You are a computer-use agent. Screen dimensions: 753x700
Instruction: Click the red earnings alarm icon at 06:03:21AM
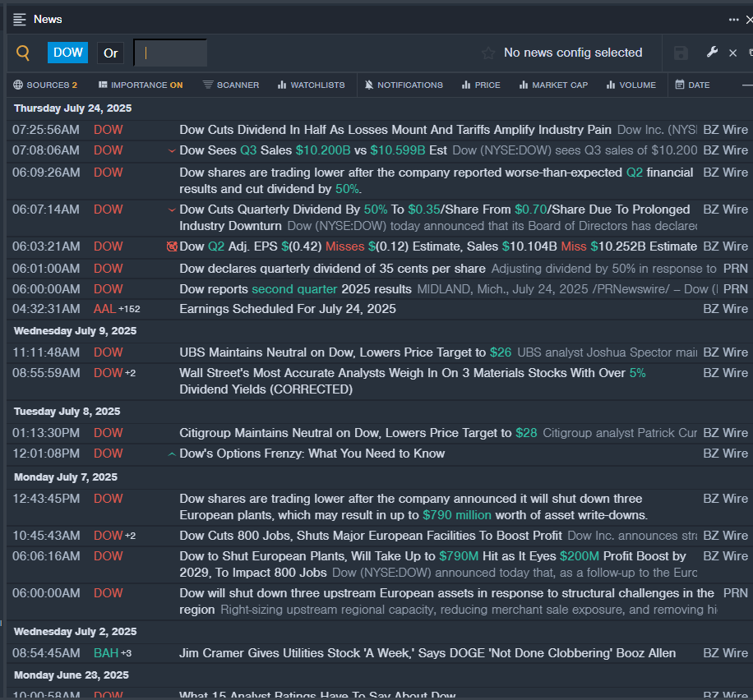click(x=172, y=246)
